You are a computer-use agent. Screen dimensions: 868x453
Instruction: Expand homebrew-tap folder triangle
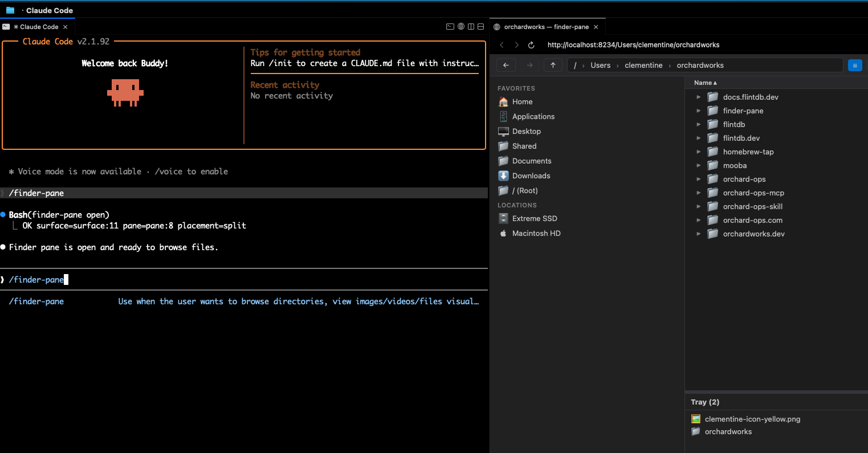[699, 152]
